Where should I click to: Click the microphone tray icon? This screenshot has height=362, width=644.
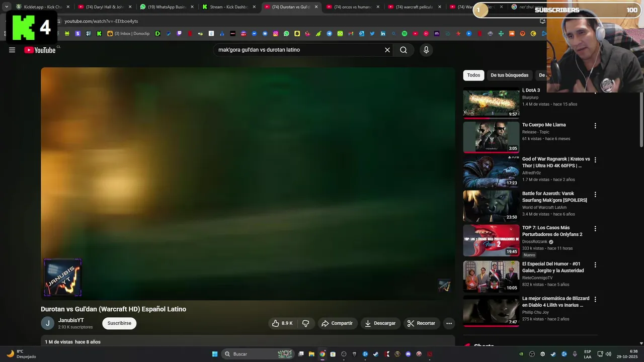pos(575,354)
